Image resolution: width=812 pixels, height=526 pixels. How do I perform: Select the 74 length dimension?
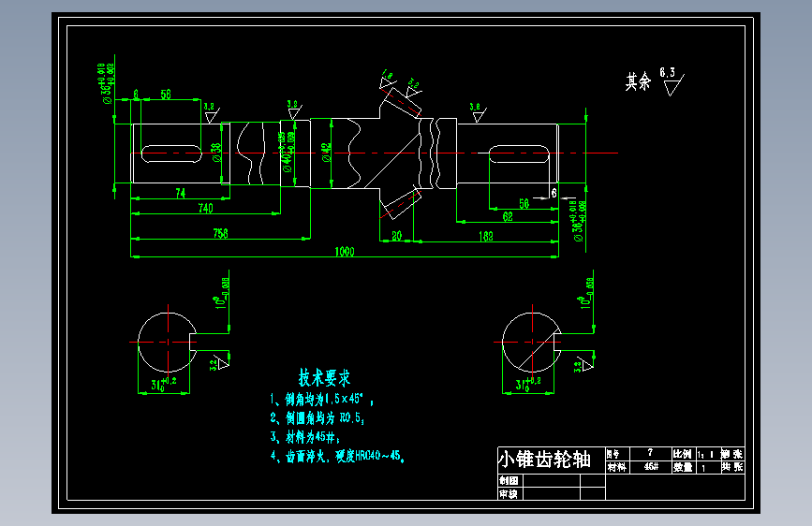[180, 193]
